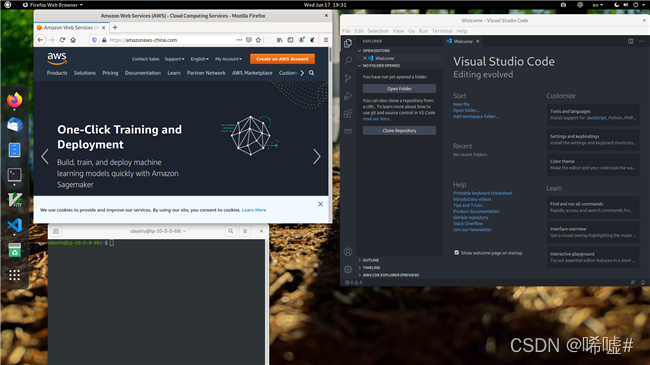
Task: Open Source Control view in VS Code
Action: pos(348,78)
